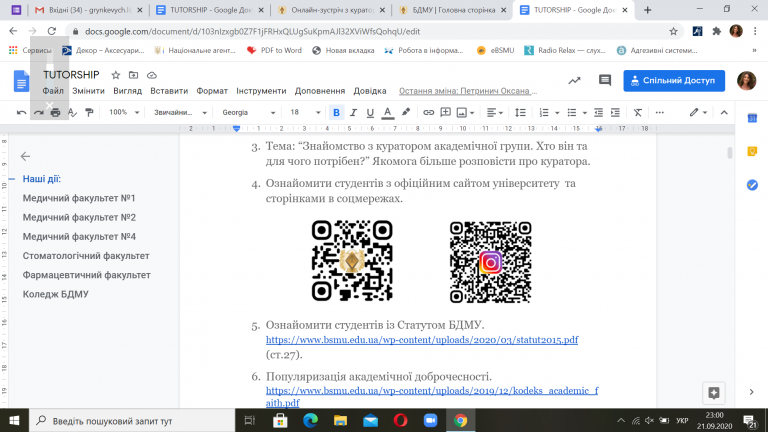The height and width of the screenshot is (432, 768).
Task: Click the Спільний Доступ share button
Action: click(x=674, y=81)
